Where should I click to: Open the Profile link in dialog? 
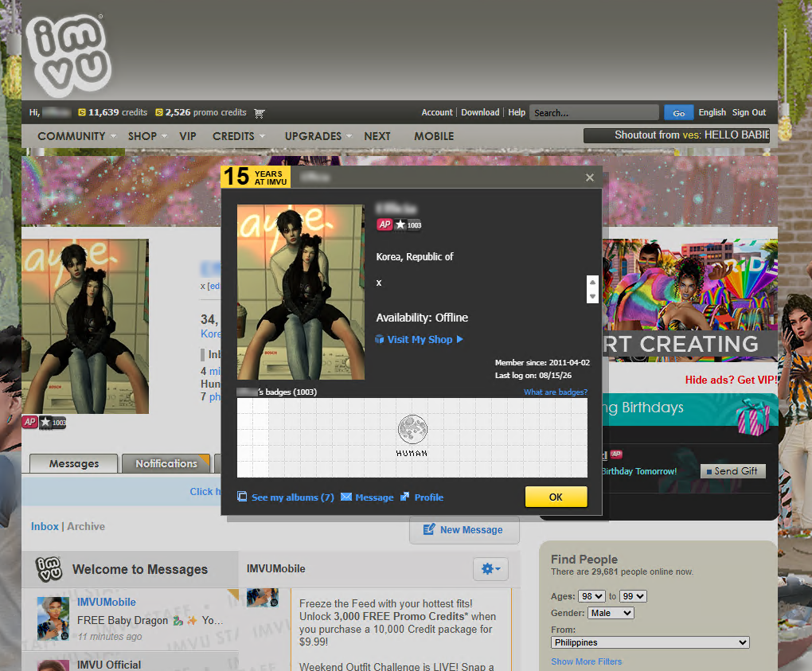point(429,497)
